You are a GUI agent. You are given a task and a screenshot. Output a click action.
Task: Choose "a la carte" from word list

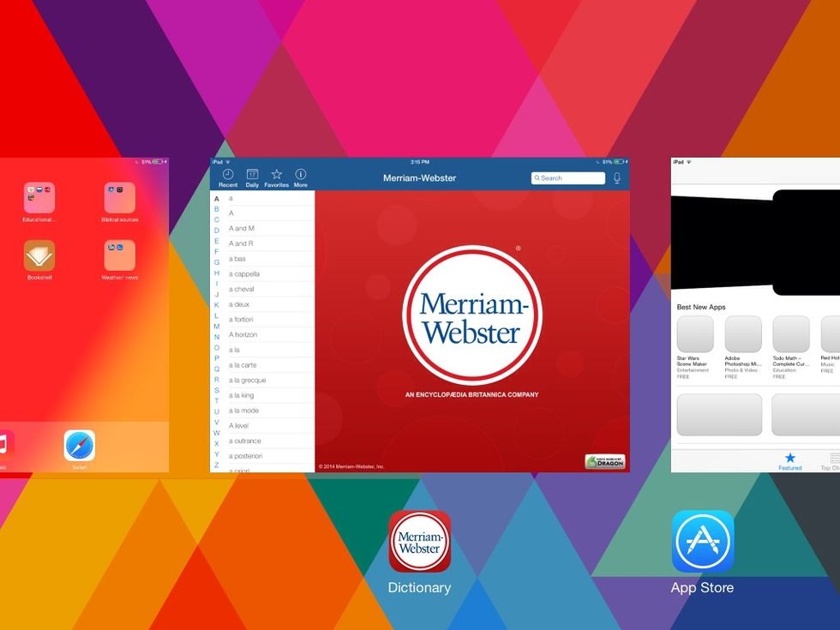click(x=243, y=365)
